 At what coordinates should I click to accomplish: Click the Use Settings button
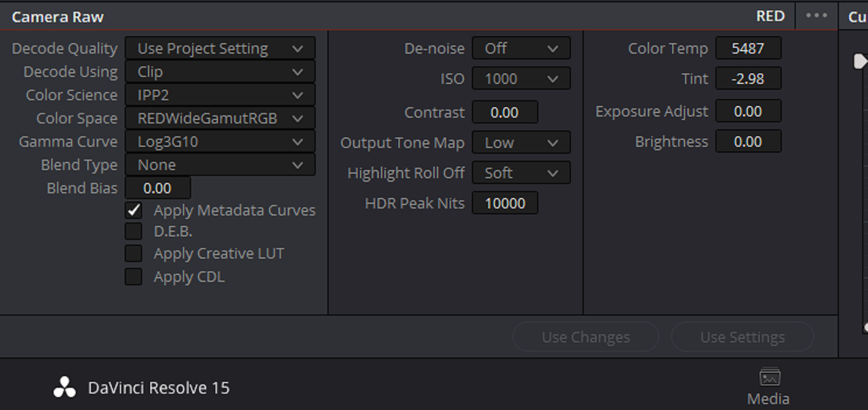(x=743, y=337)
